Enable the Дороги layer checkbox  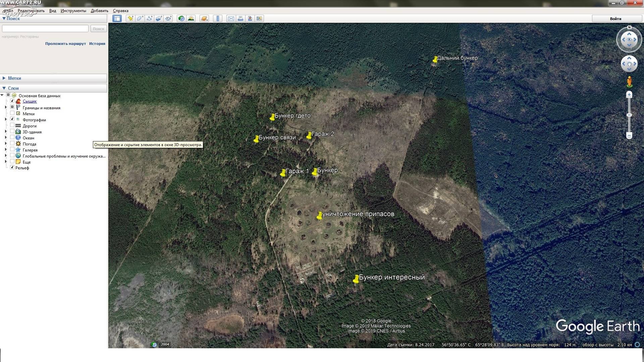[12, 125]
